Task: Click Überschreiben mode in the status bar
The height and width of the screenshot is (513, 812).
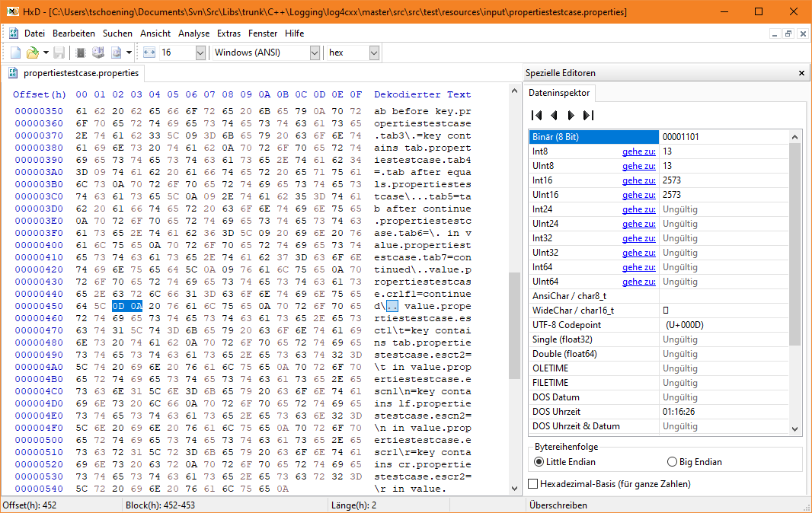Action: pos(558,505)
